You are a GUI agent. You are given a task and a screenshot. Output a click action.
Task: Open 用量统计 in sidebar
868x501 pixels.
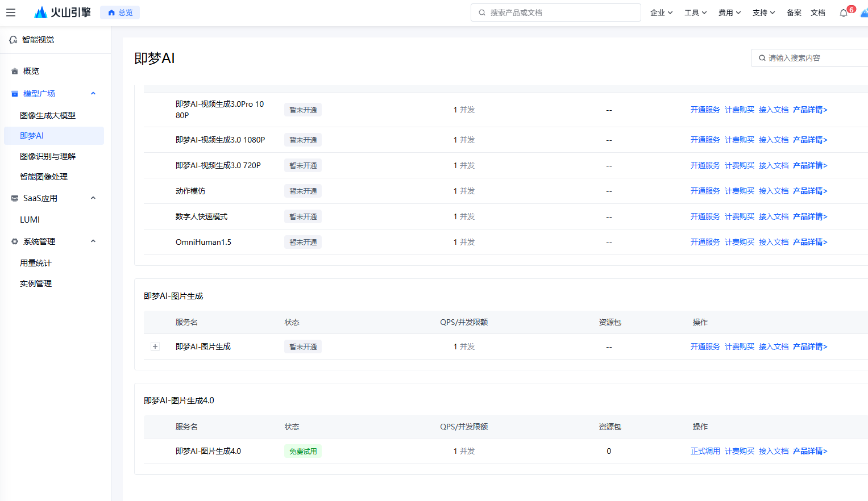36,263
